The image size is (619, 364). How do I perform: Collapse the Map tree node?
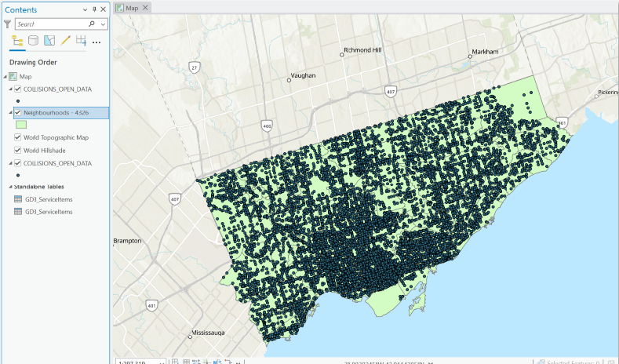pyautogui.click(x=5, y=77)
